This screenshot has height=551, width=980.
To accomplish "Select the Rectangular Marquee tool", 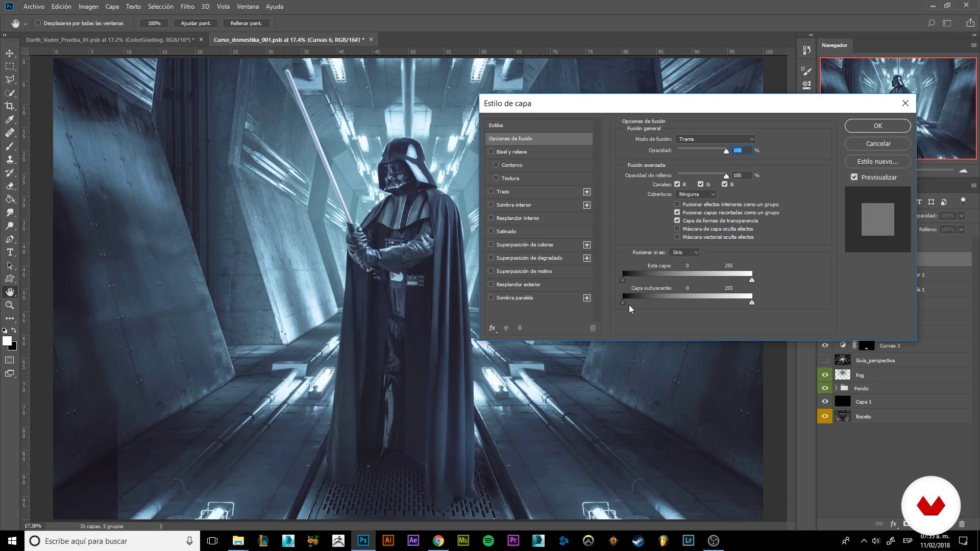I will 10,66.
